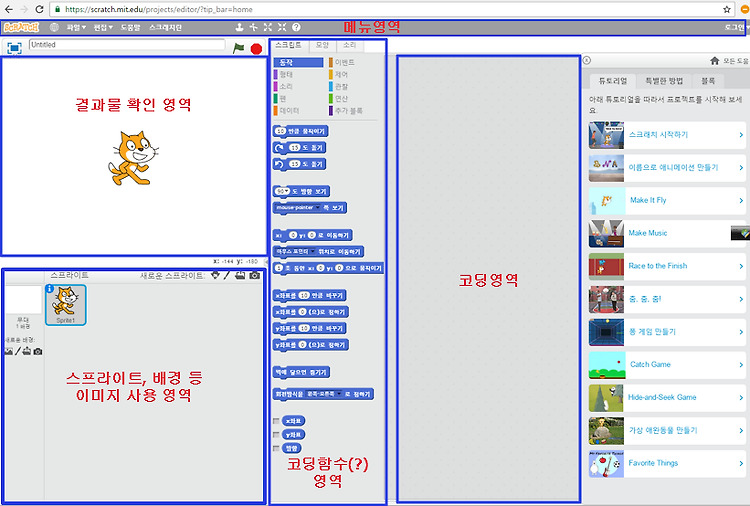Click the green flag to start

[x=238, y=48]
